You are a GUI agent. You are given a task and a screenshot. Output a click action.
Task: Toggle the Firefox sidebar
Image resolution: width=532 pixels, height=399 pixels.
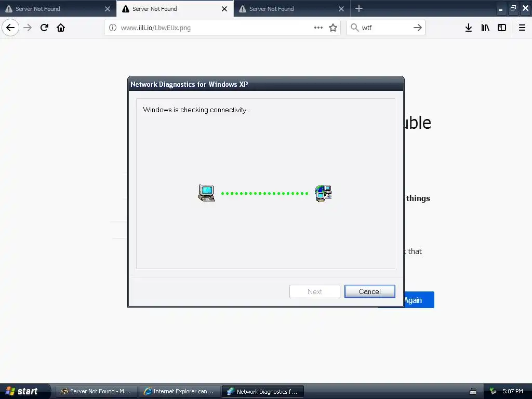502,28
